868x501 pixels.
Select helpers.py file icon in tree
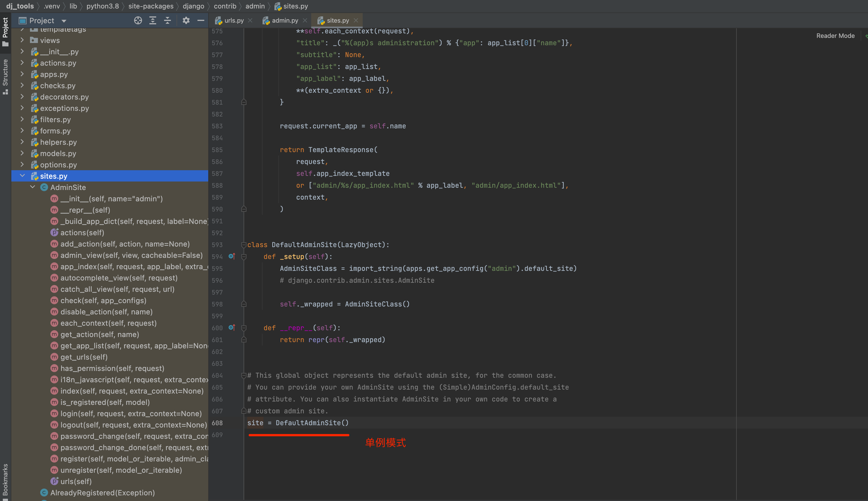pyautogui.click(x=35, y=142)
